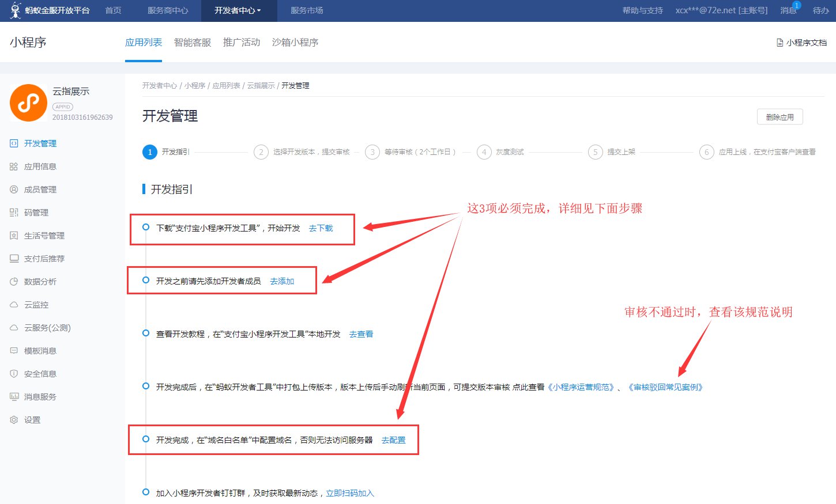Click step 1 开发指引 circle

pyautogui.click(x=150, y=152)
